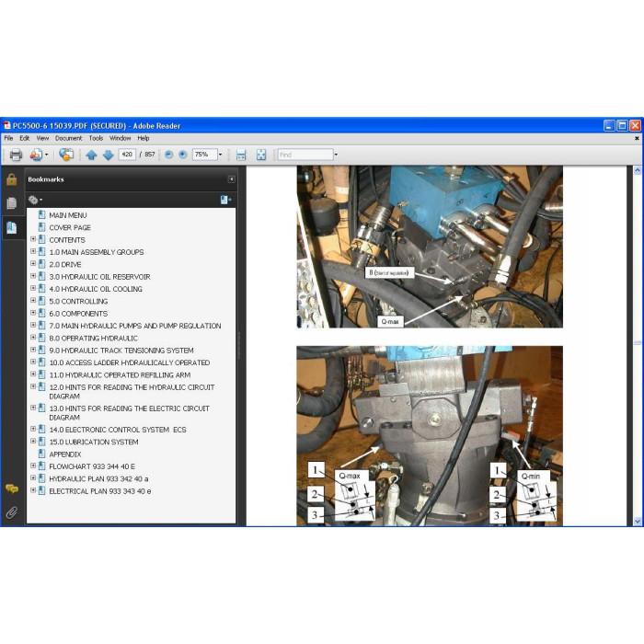Expand 12.0 HINTS FOR READING HYDRAULIC bookmark

click(x=33, y=386)
